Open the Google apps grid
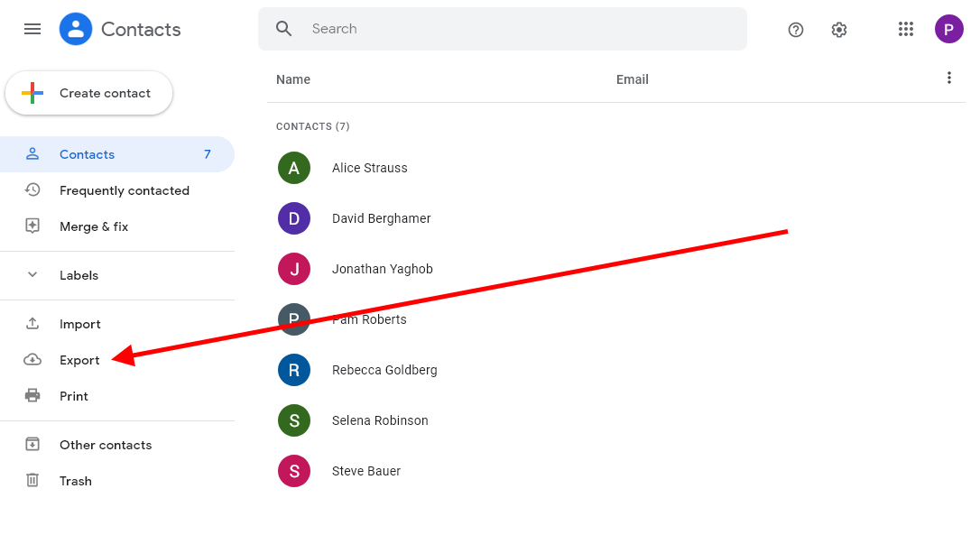Image resolution: width=980 pixels, height=535 pixels. click(x=906, y=29)
